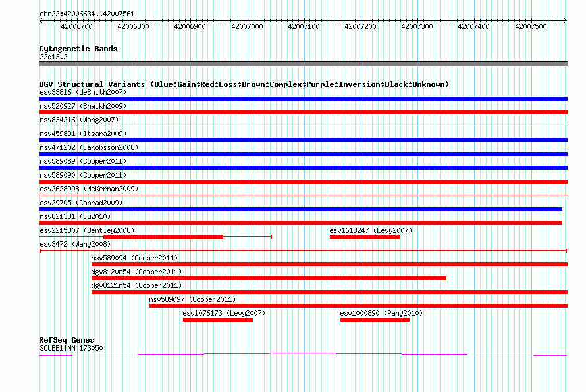Click ruler position 42007200
Screen dimensions: 586x392
360,26
